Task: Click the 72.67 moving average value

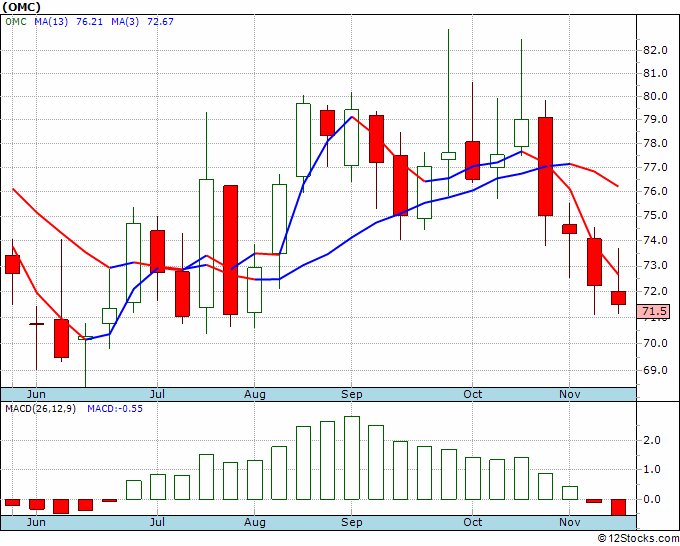Action: click(160, 22)
